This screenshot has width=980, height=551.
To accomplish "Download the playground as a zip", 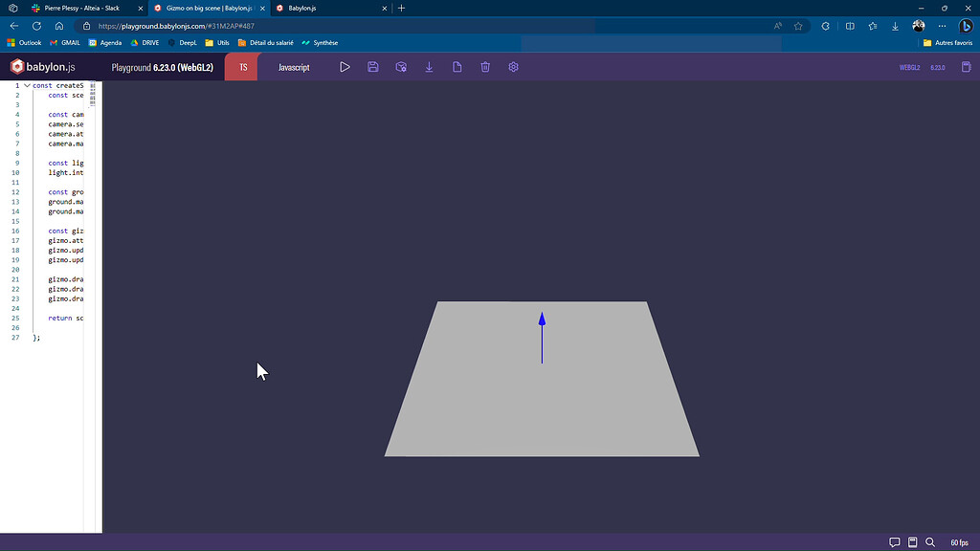I will (429, 67).
